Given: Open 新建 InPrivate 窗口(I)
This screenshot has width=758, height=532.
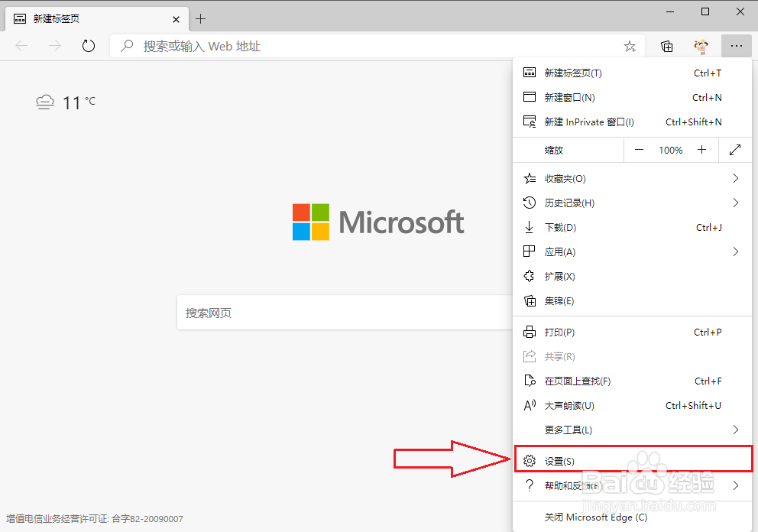Looking at the screenshot, I should coord(632,122).
